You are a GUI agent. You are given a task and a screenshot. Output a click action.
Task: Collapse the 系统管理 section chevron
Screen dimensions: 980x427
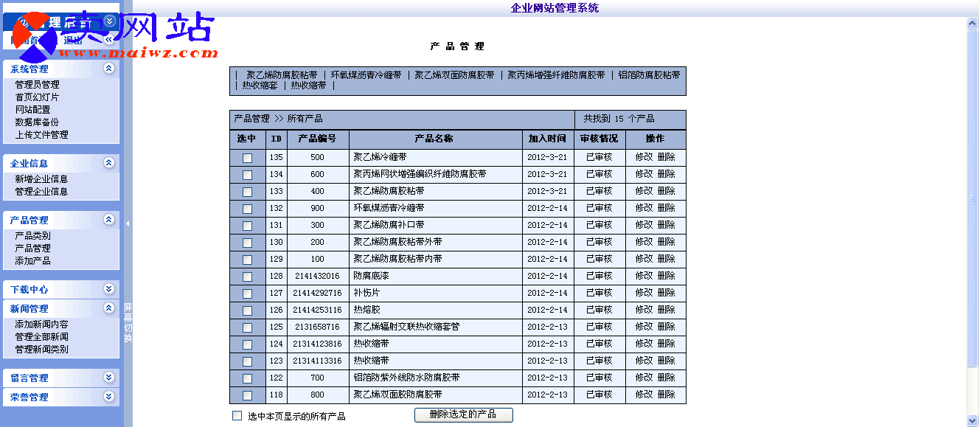pos(109,69)
